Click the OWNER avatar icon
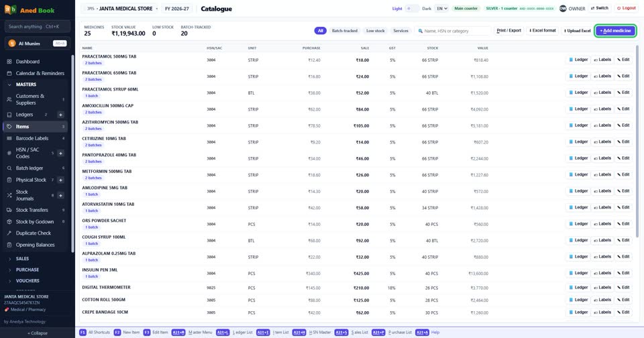Screen dimensions: 644x338 click(x=563, y=8)
